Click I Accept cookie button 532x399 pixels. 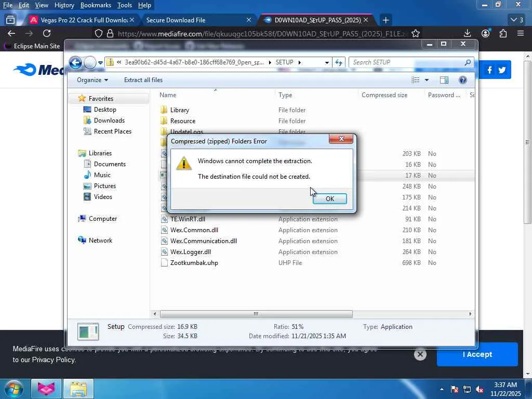point(477,354)
